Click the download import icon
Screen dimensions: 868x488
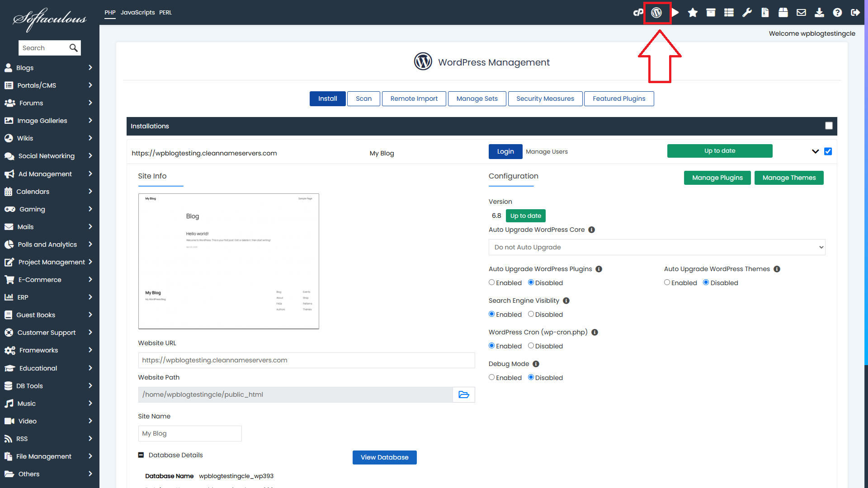pos(819,13)
